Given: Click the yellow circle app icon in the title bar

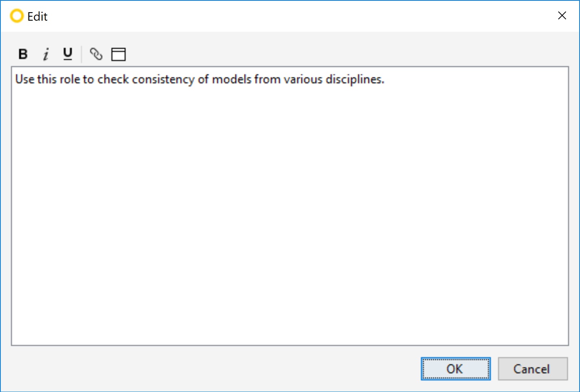Looking at the screenshot, I should 17,16.
